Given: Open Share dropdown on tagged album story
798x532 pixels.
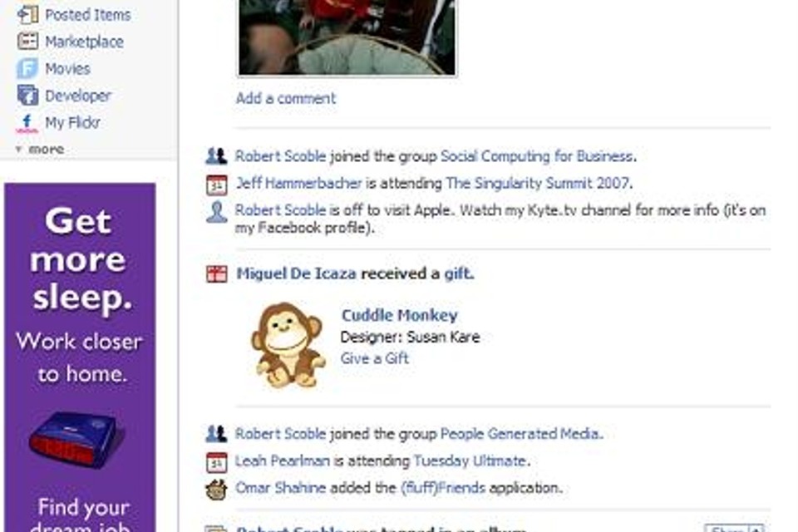Looking at the screenshot, I should coord(736,529).
